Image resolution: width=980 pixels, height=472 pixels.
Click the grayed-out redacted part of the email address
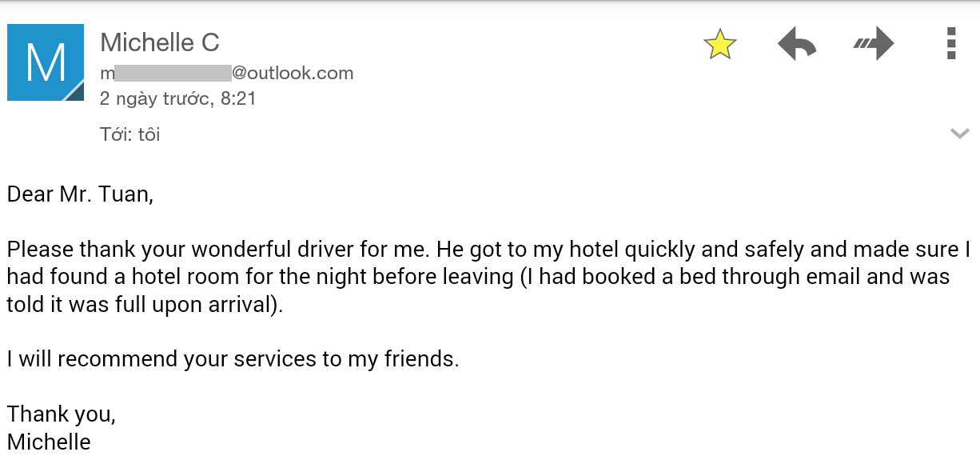pos(173,74)
